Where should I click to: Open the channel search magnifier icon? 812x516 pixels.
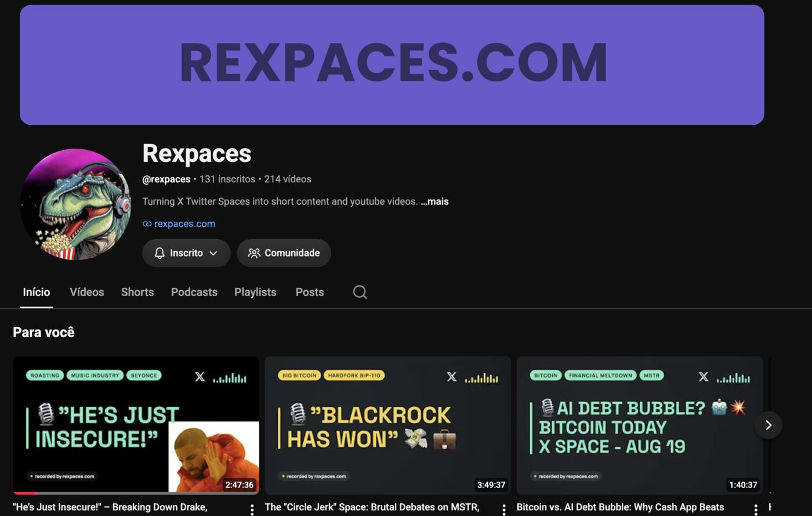[x=360, y=292]
